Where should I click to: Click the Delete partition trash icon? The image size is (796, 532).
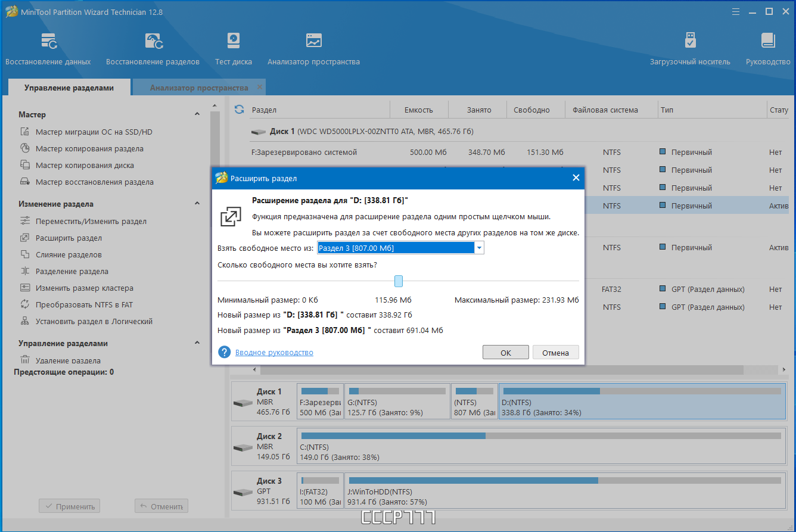[25, 360]
